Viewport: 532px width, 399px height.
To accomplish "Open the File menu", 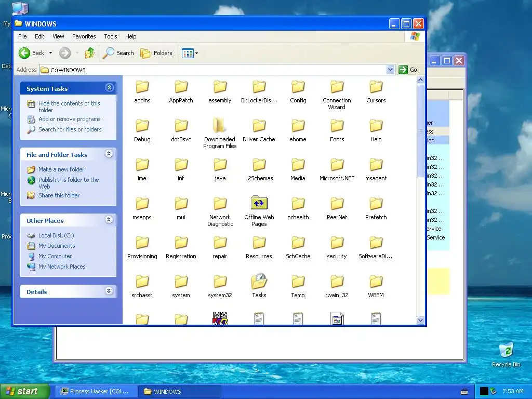I will point(22,36).
